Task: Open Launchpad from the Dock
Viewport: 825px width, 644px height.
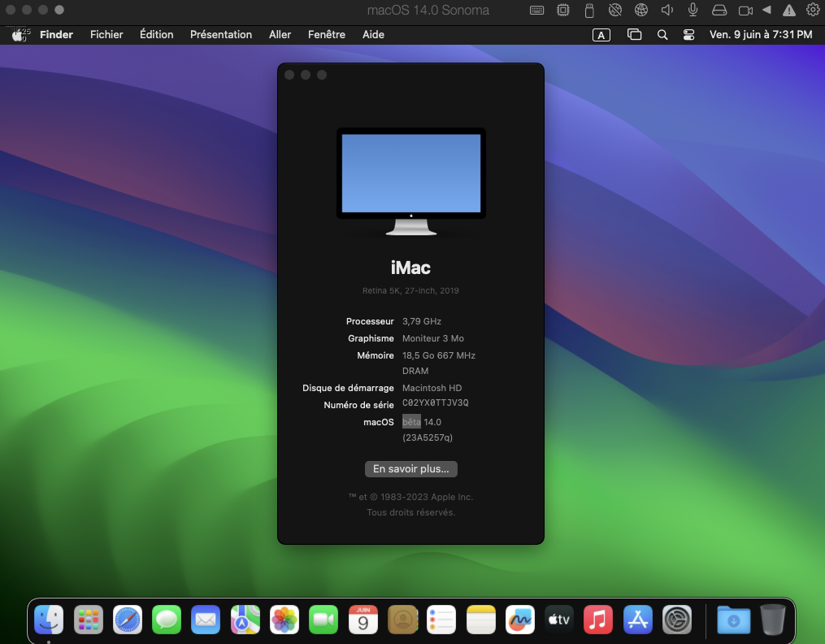Action: [x=89, y=620]
